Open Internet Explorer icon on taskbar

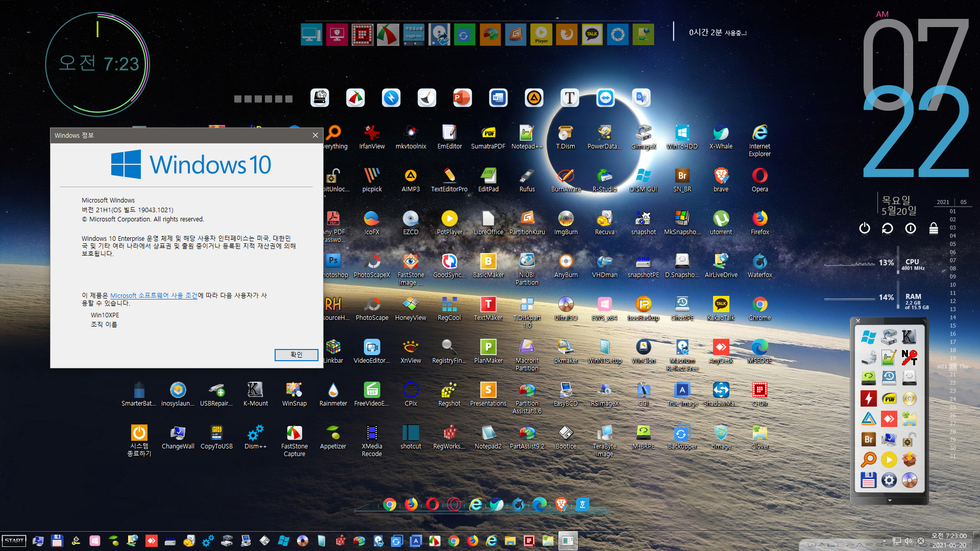(492, 541)
